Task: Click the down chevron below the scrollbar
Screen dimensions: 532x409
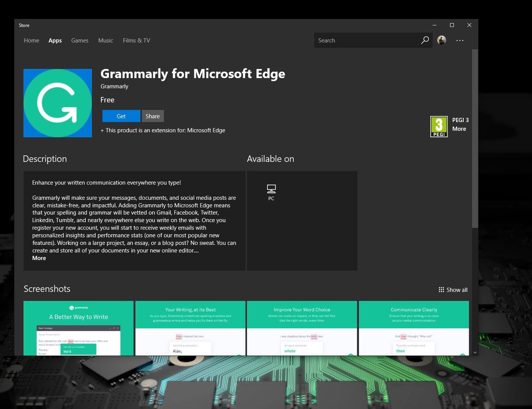Action: [475, 352]
